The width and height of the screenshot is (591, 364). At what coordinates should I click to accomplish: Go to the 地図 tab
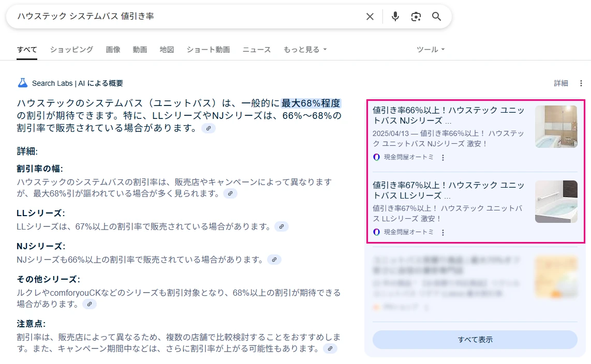[x=167, y=49]
